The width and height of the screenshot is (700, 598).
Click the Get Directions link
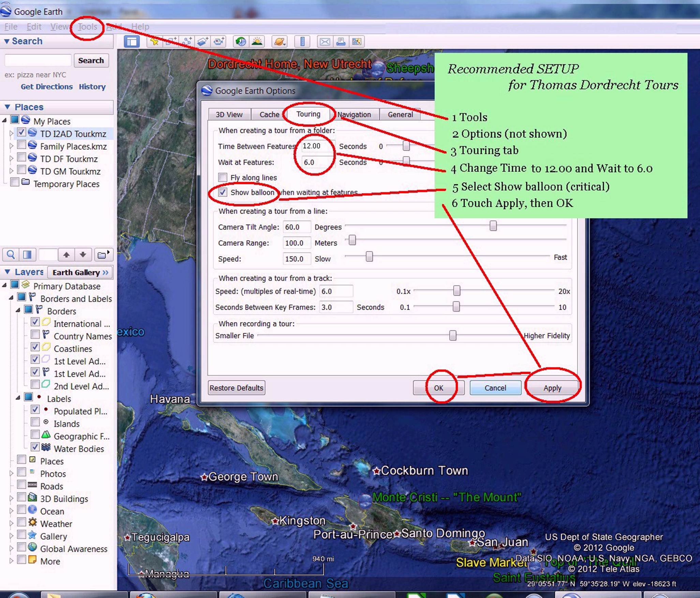coord(47,87)
